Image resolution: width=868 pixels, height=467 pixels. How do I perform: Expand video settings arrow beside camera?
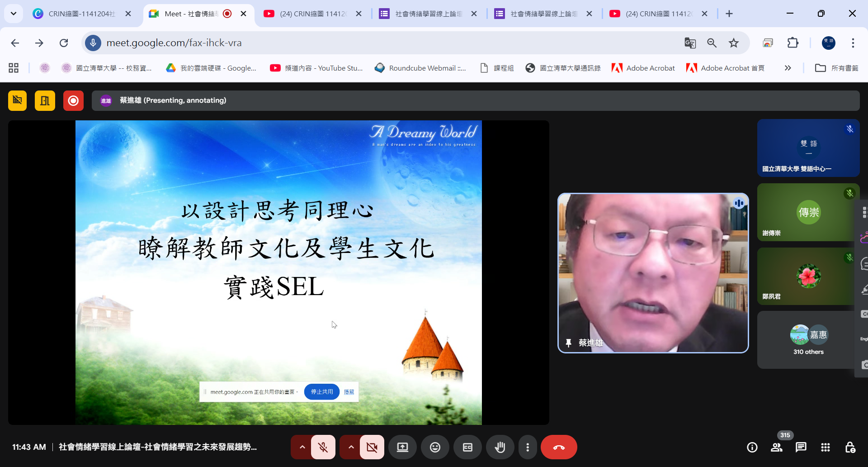(x=351, y=447)
